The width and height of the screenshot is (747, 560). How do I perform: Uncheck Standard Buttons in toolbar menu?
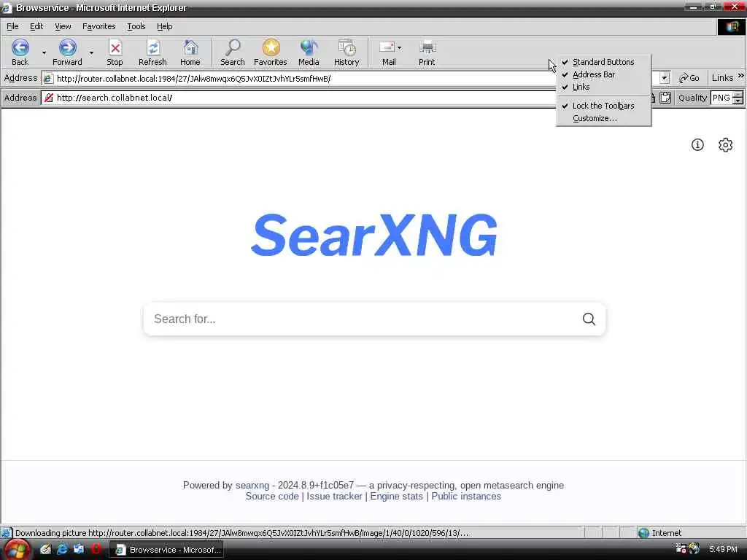(603, 62)
